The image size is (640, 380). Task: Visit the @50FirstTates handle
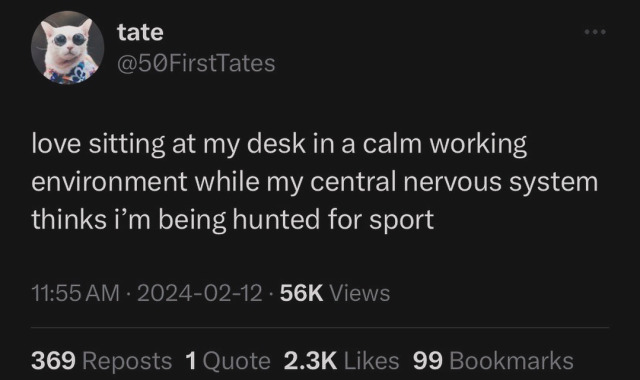click(196, 63)
